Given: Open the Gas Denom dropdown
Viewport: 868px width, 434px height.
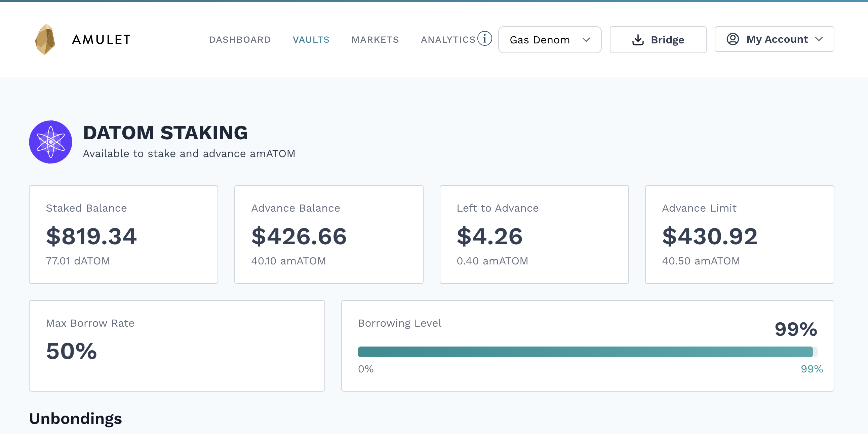Looking at the screenshot, I should click(549, 40).
